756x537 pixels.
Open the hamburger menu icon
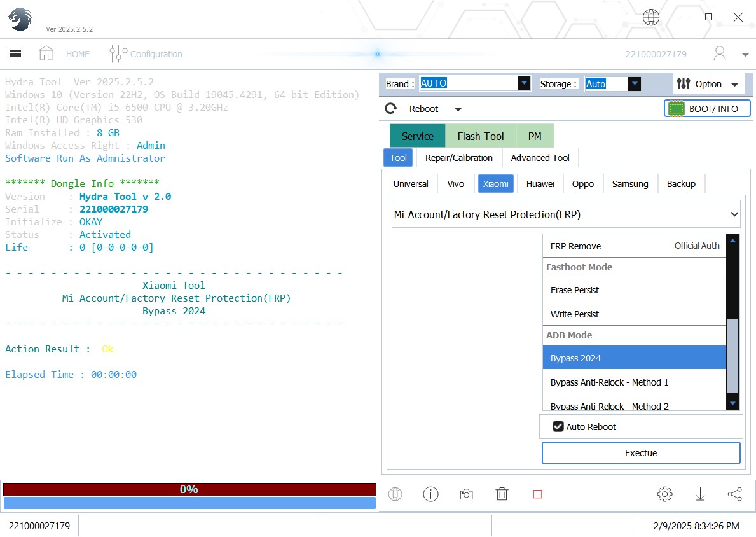click(x=15, y=54)
